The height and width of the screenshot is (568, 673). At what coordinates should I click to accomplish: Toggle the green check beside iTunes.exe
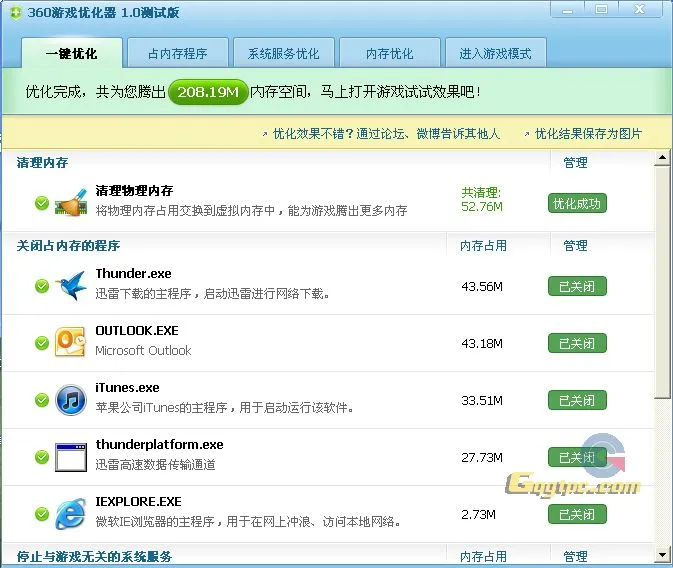(x=42, y=400)
